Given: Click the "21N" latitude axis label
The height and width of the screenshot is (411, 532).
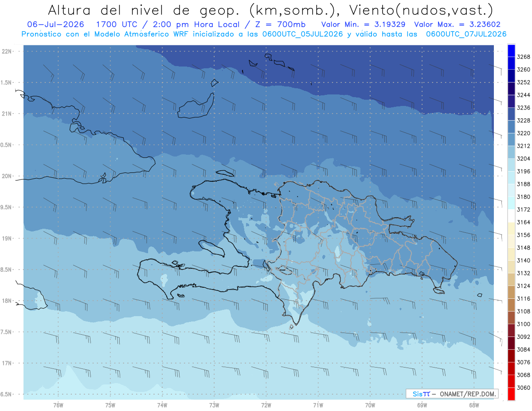Looking at the screenshot, I should coord(8,114).
